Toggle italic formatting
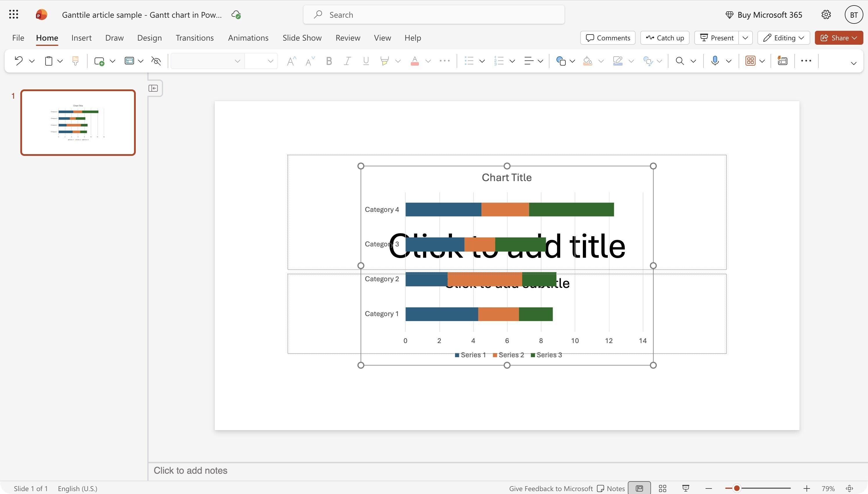 pyautogui.click(x=347, y=61)
